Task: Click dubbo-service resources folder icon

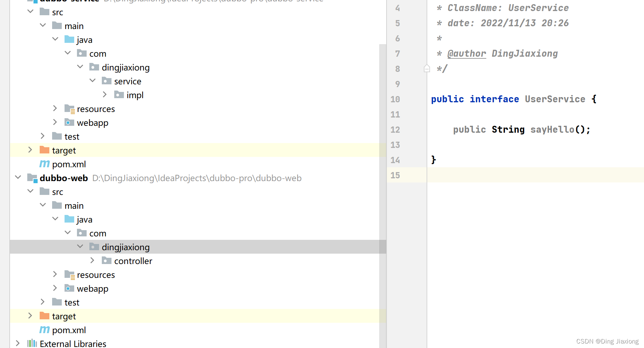Action: pos(70,109)
